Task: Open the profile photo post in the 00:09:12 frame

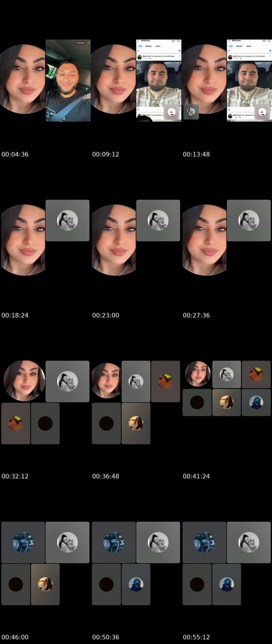Action: [159, 83]
